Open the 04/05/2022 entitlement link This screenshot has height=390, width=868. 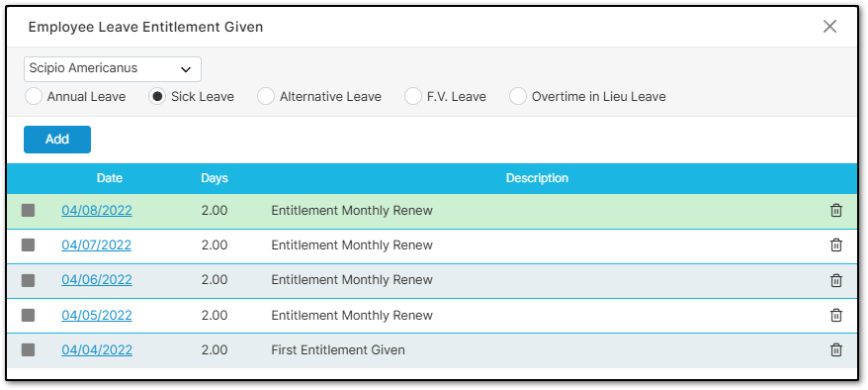click(x=97, y=315)
